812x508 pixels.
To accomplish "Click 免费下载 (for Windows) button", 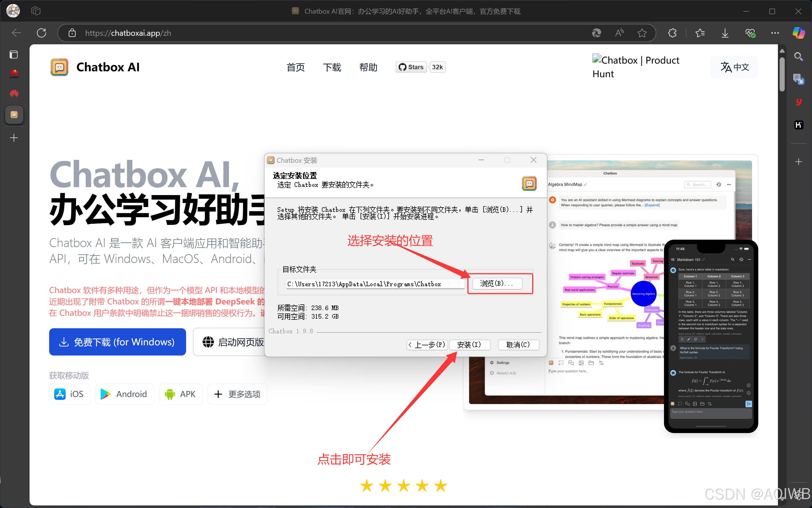I will pyautogui.click(x=117, y=342).
